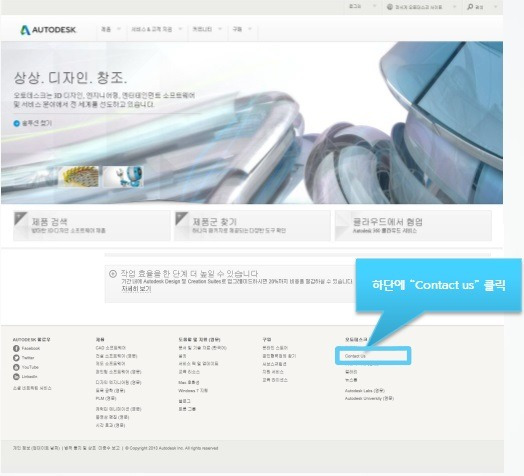Open the LinkedIn icon in footer
Screen dimensions: 524x476
pos(16,376)
